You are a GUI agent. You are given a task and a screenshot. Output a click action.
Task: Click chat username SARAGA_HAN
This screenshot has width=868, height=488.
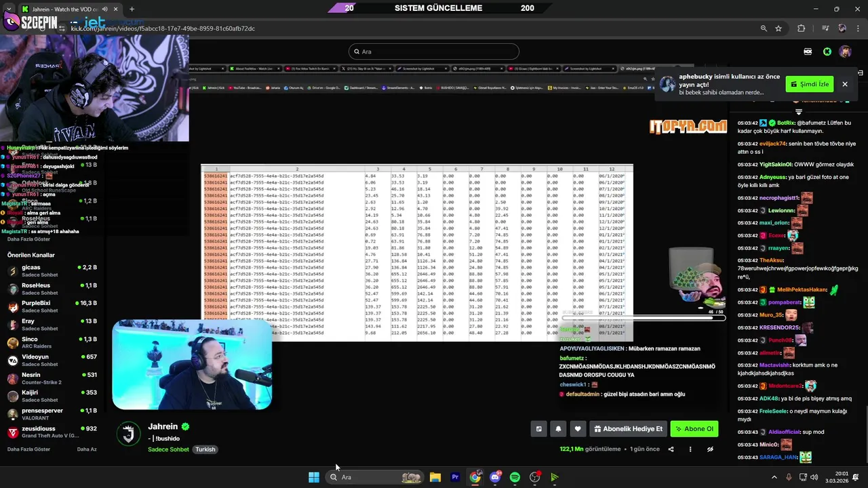tap(778, 457)
